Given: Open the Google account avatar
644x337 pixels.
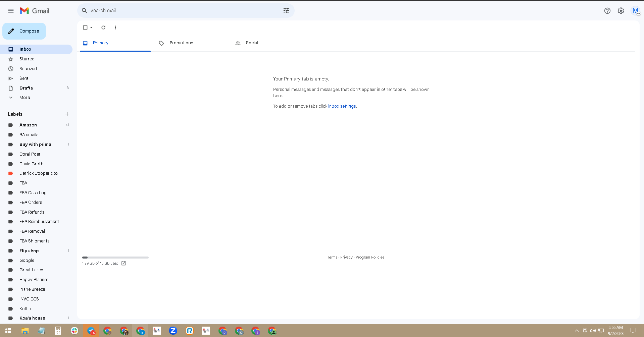Looking at the screenshot, I should (x=635, y=11).
